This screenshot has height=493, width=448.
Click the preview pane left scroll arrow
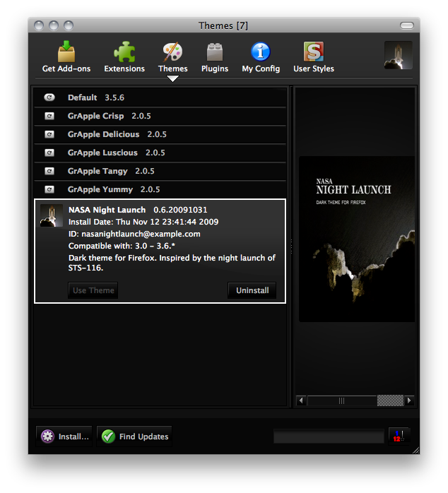[302, 400]
